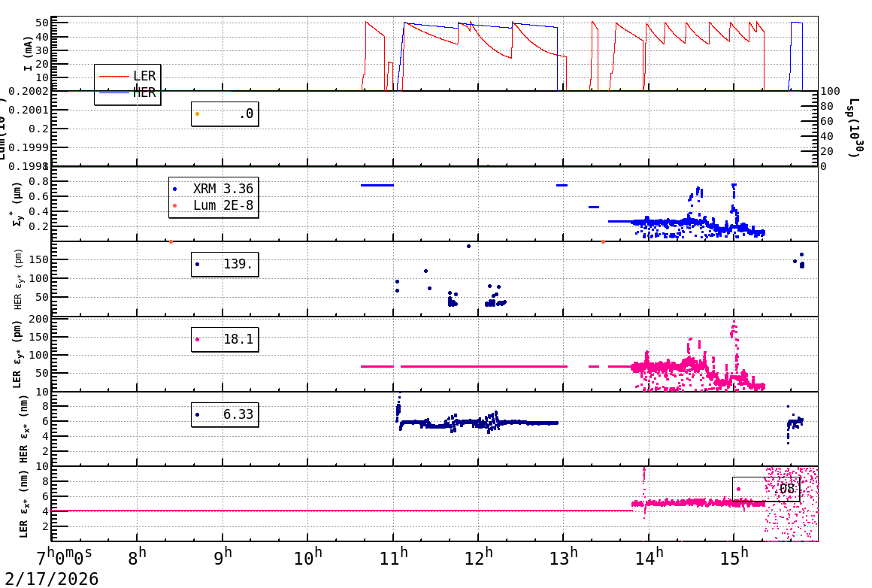Screen dimensions: 872x588
Task: Click the 18.1 legend box in LER εy* panel
Action: click(225, 339)
